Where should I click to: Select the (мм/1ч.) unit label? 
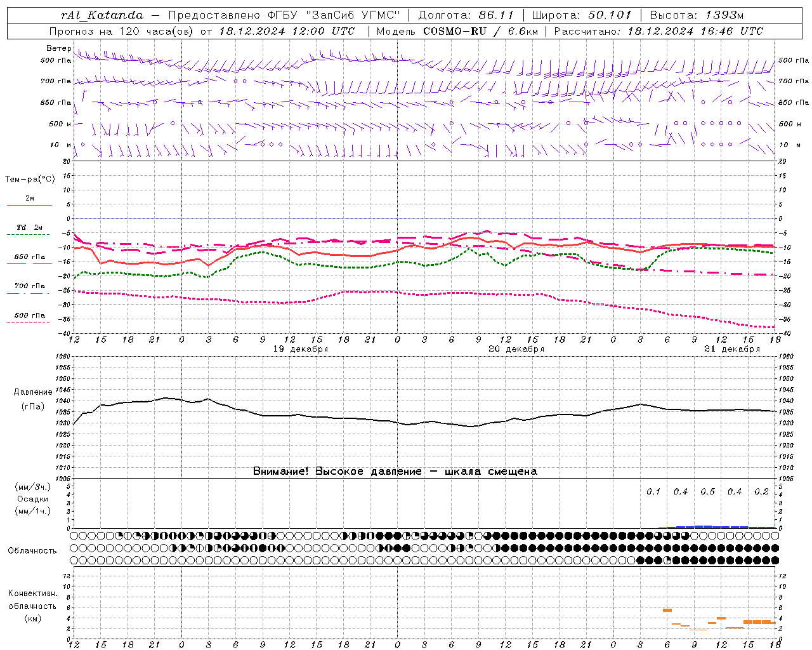pyautogui.click(x=33, y=511)
